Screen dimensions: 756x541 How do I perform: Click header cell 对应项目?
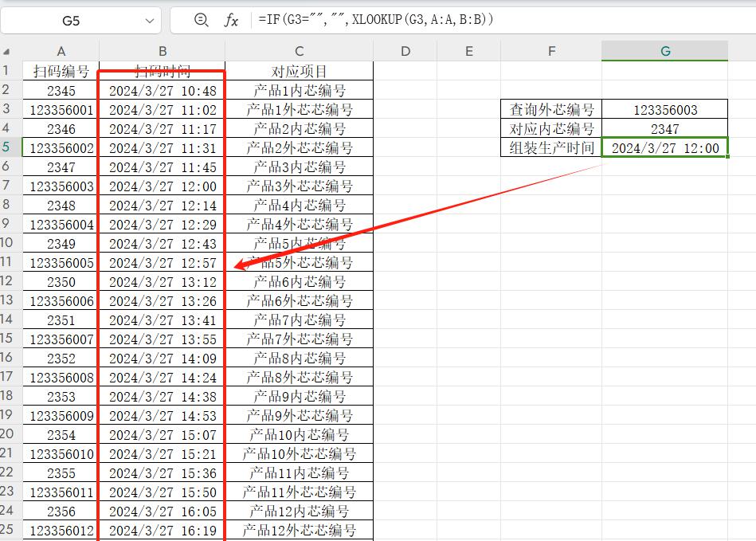click(299, 72)
